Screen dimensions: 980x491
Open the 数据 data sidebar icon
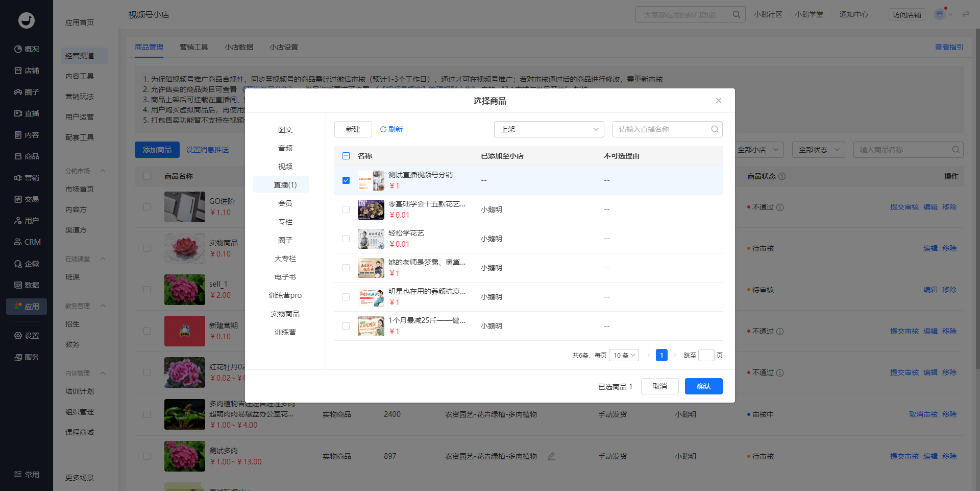18,285
